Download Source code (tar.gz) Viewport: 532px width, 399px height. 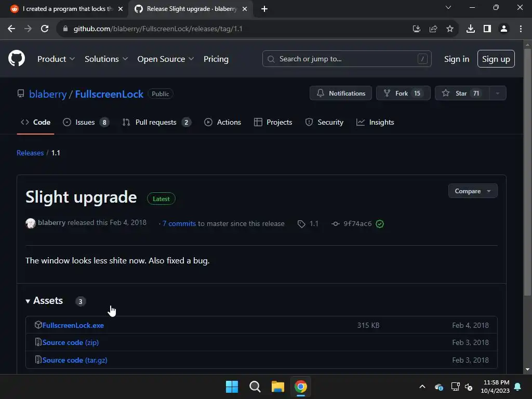[75, 361]
